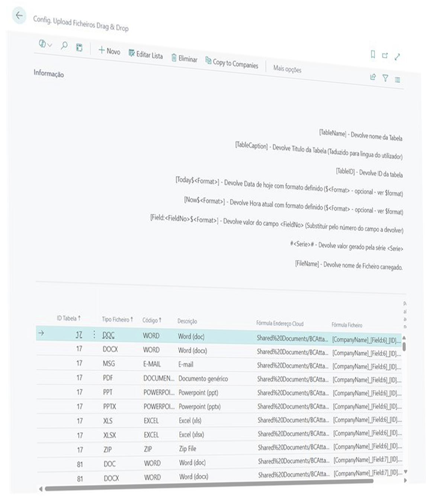This screenshot has height=504, width=426.
Task: Click the Eliminar action
Action: (x=184, y=58)
